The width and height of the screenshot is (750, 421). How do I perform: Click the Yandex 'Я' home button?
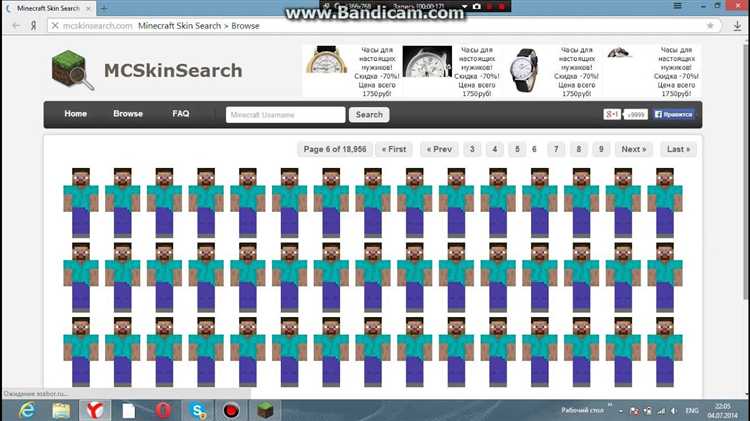[33, 26]
